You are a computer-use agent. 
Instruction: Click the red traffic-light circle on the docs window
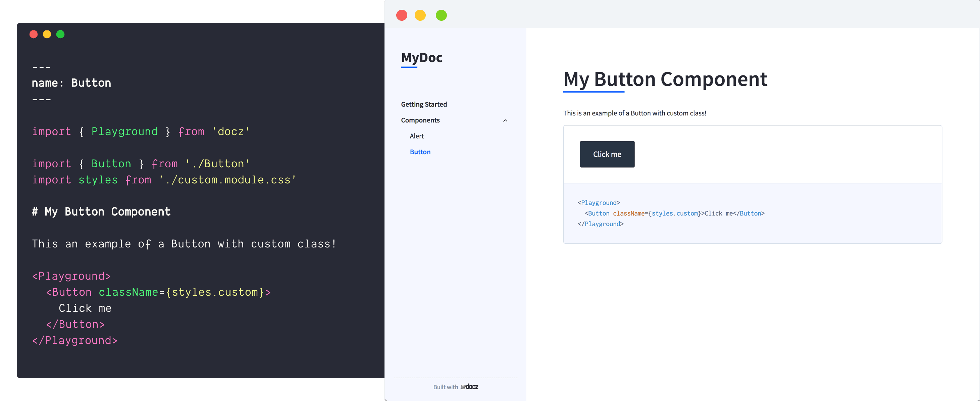click(401, 15)
